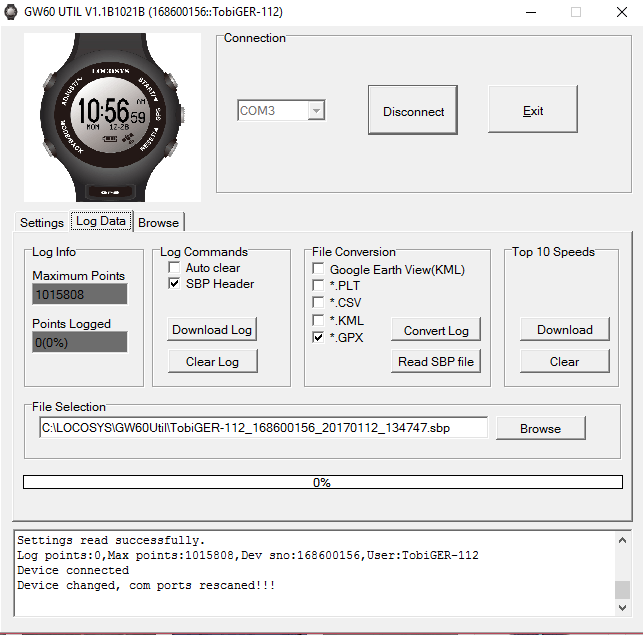Click the Convert Log button

tap(436, 330)
